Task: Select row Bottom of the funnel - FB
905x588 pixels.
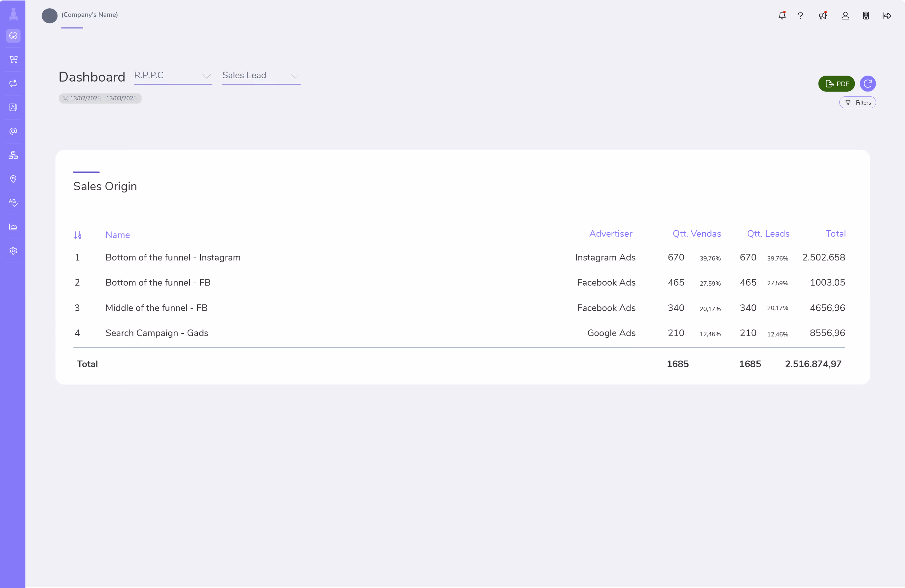Action: point(459,282)
